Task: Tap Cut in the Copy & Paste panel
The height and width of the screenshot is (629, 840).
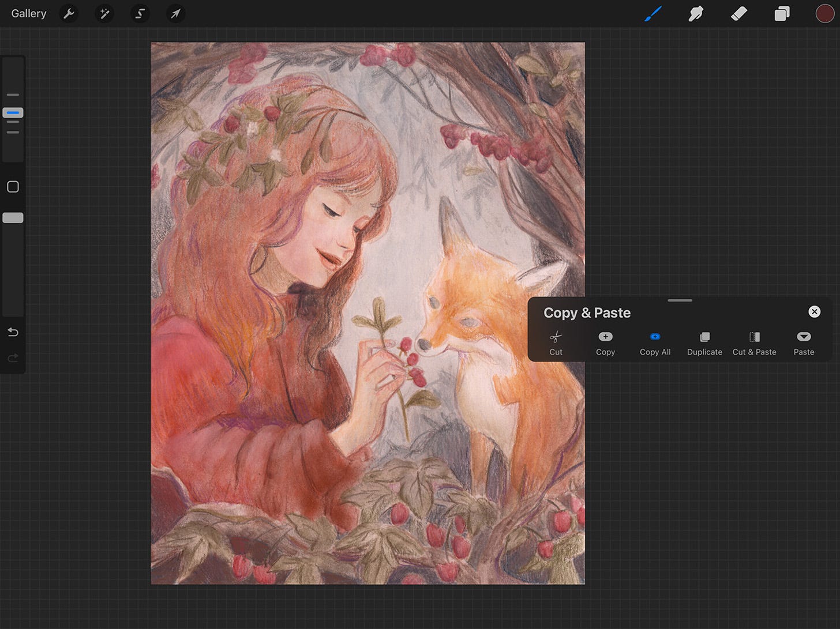Action: (556, 343)
